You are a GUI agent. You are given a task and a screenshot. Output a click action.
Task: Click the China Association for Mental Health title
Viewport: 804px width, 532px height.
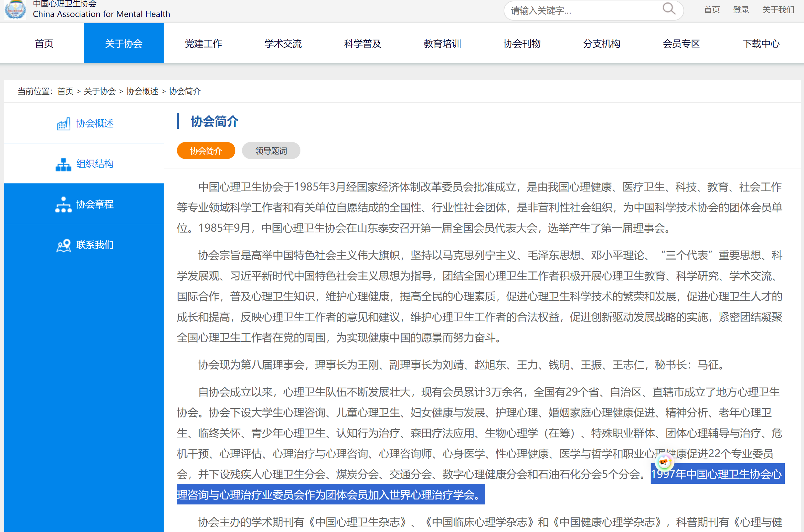[x=101, y=14]
